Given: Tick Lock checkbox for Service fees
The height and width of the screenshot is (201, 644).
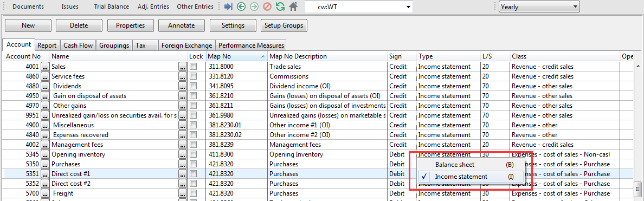Looking at the screenshot, I should 194,76.
